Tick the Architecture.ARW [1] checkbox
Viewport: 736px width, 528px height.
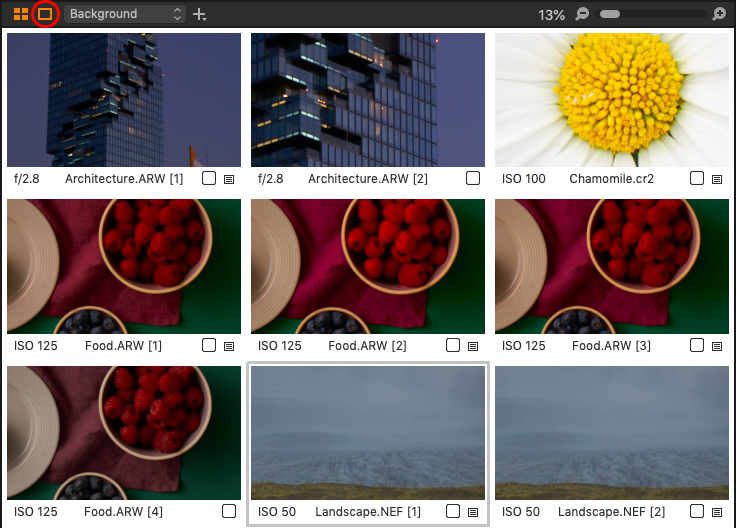pyautogui.click(x=209, y=178)
